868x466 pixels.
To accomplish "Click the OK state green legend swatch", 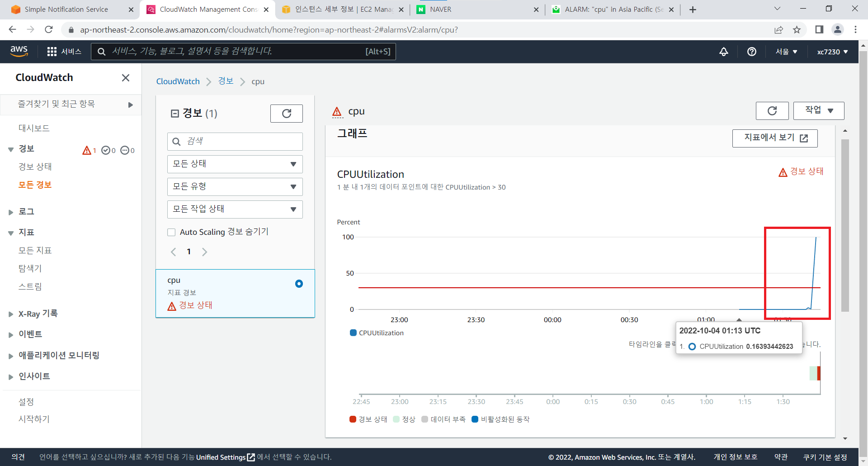I will click(396, 419).
